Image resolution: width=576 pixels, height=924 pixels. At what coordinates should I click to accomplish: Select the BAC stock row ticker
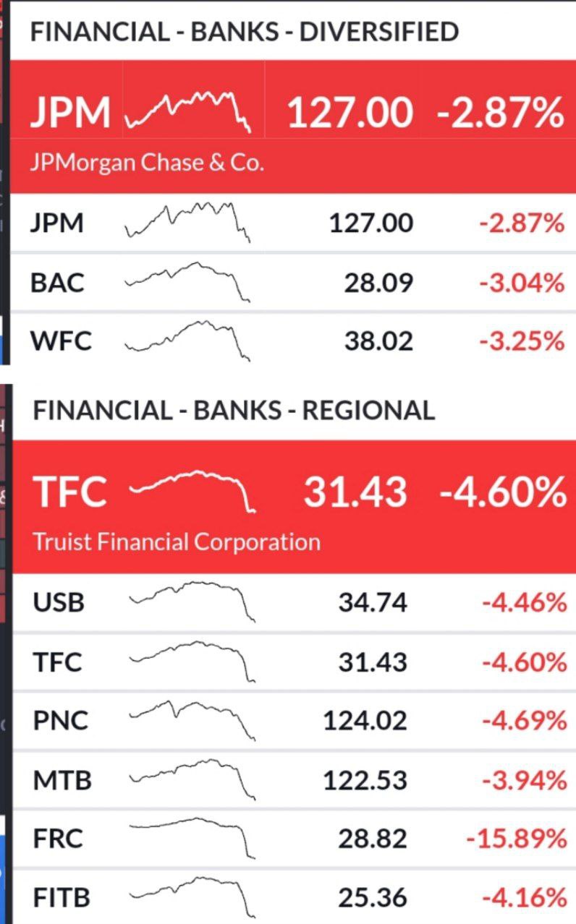tap(57, 283)
